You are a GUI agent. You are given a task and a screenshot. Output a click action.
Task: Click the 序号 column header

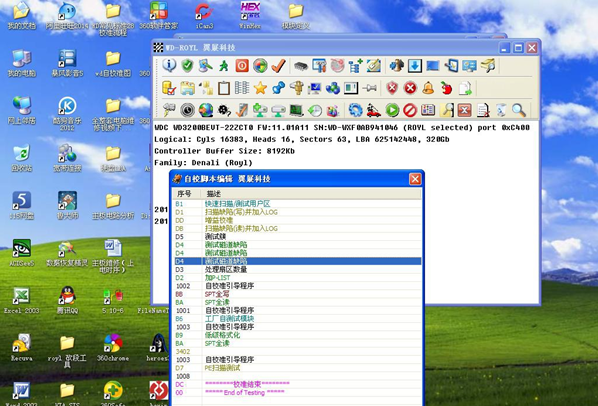pos(184,194)
